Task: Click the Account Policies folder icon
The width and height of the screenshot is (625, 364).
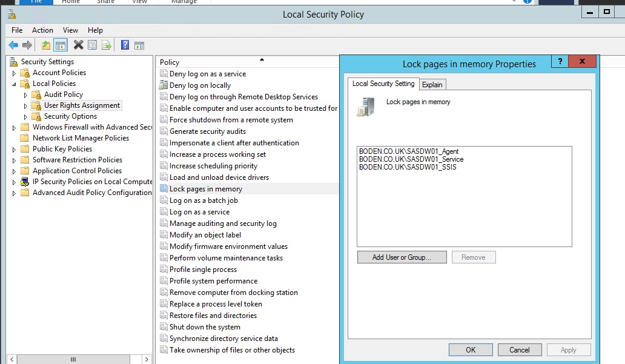Action: point(25,73)
